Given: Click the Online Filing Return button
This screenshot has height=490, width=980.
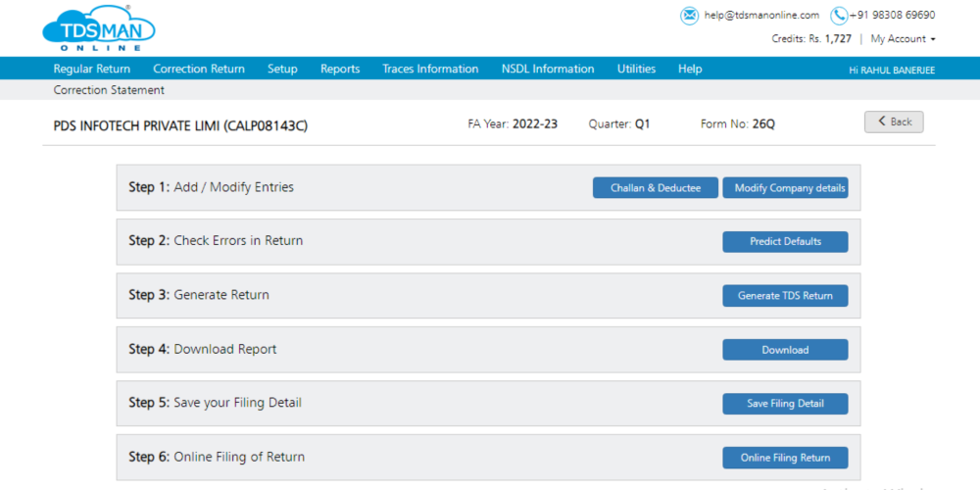Looking at the screenshot, I should point(785,458).
